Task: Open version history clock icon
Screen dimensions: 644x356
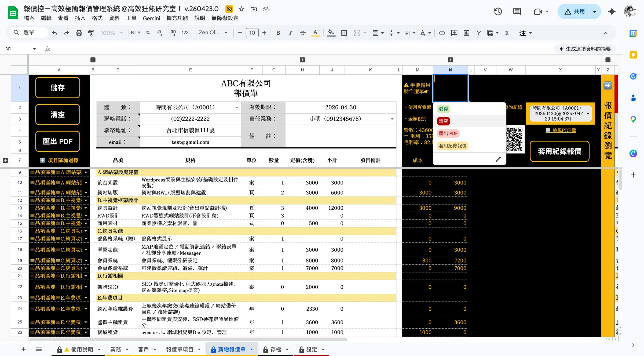Action: [x=498, y=12]
